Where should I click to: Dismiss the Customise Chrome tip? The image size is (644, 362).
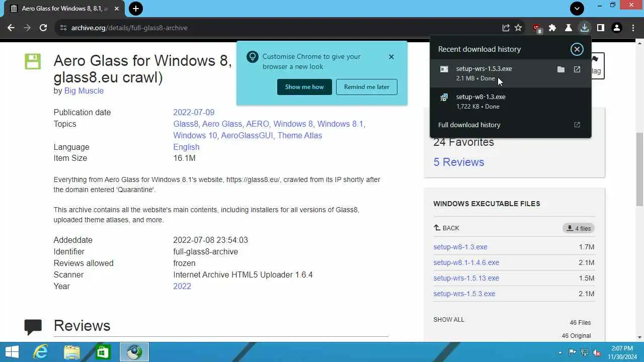(x=391, y=57)
